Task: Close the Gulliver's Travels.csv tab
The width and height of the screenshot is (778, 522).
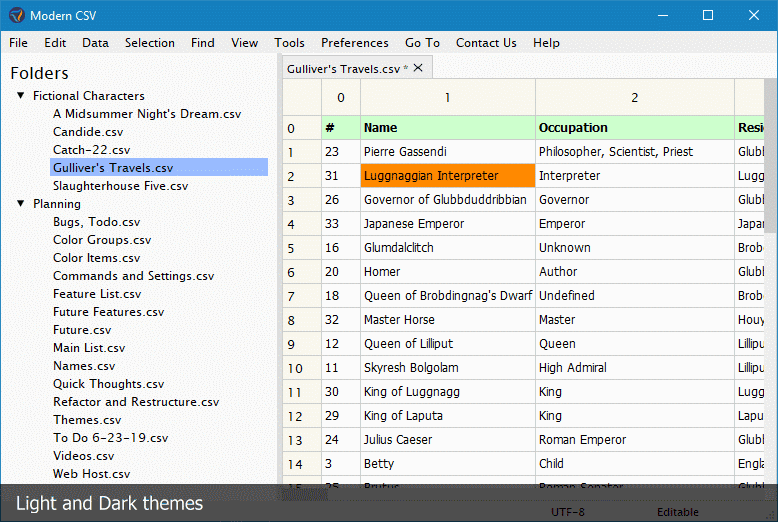Action: pyautogui.click(x=418, y=68)
